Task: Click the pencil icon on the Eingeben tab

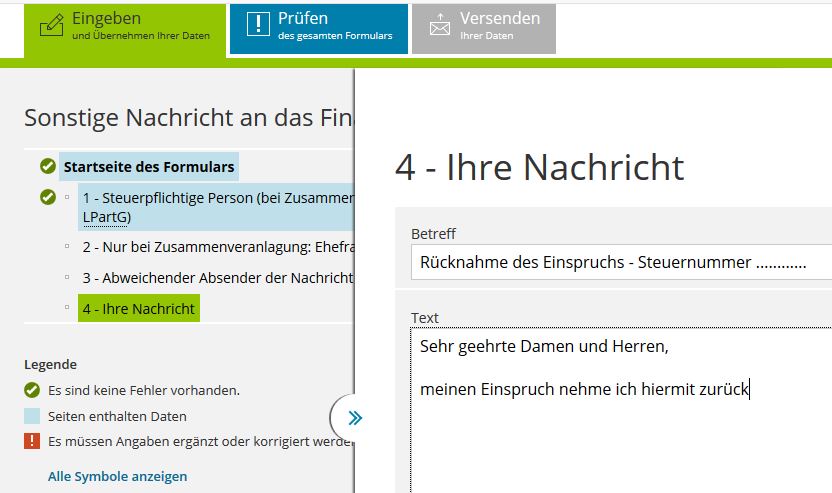Action: pyautogui.click(x=51, y=26)
